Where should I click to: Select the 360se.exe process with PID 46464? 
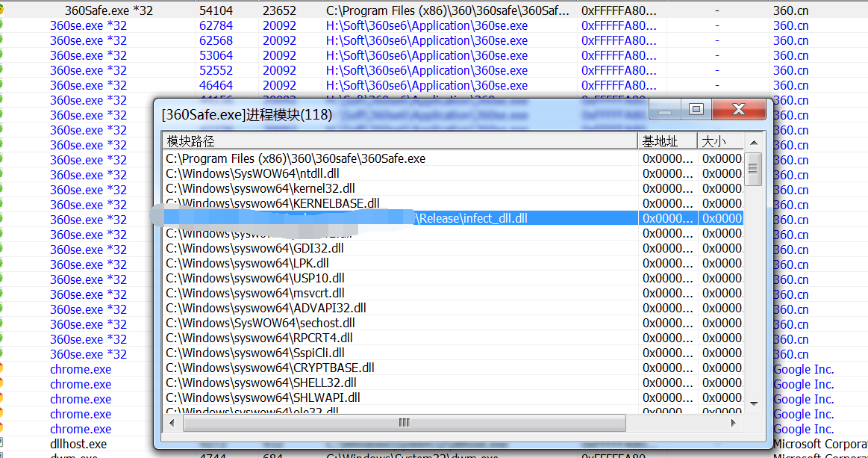pyautogui.click(x=88, y=85)
